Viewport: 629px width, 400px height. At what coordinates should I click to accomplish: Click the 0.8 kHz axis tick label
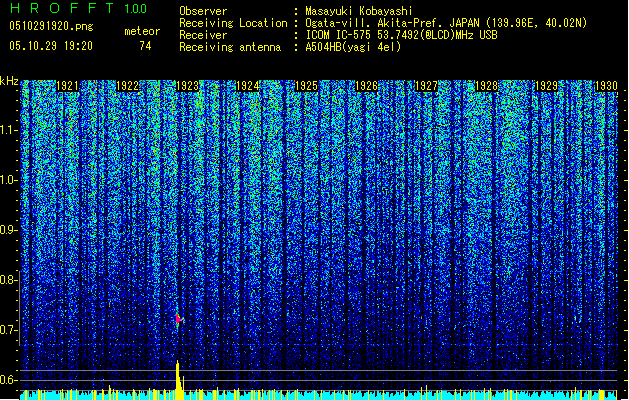[8, 280]
